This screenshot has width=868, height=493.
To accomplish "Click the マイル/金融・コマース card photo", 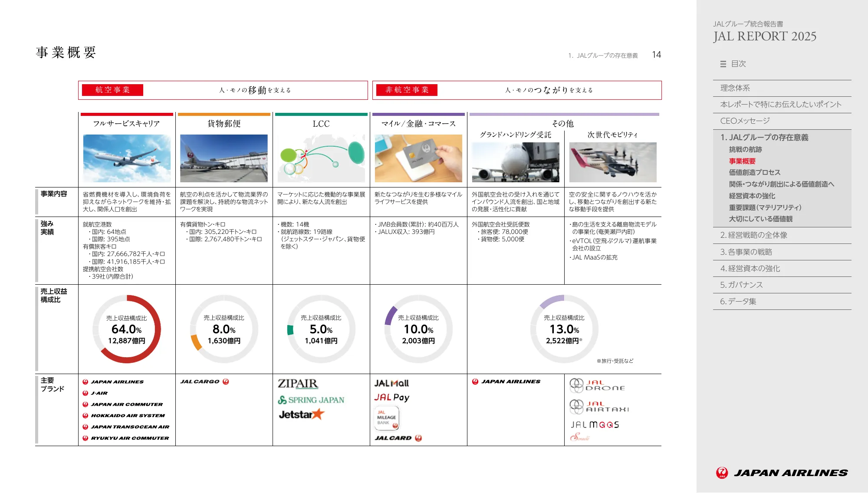I will pos(418,158).
